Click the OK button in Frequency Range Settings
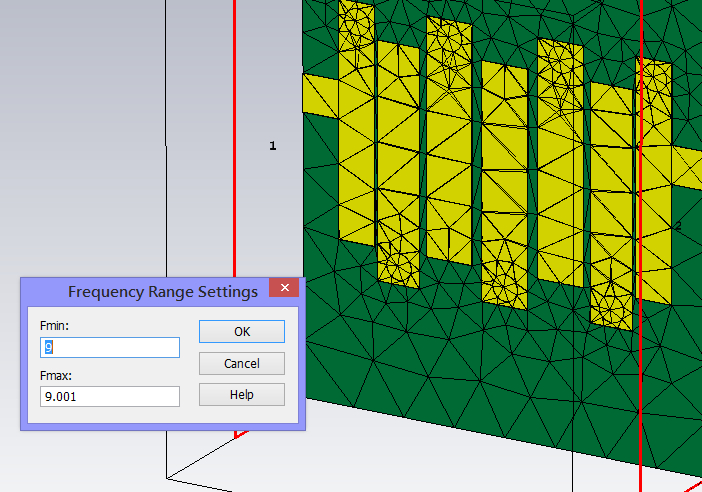The height and width of the screenshot is (492, 702). tap(242, 331)
